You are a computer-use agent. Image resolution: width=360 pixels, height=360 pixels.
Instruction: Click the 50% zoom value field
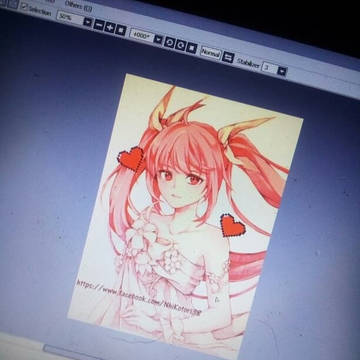[x=69, y=18]
